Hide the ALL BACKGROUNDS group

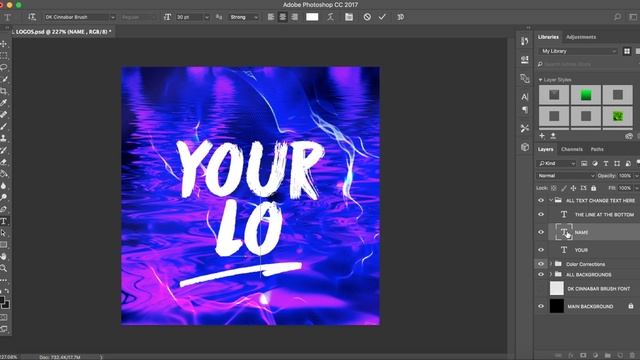tap(541, 274)
